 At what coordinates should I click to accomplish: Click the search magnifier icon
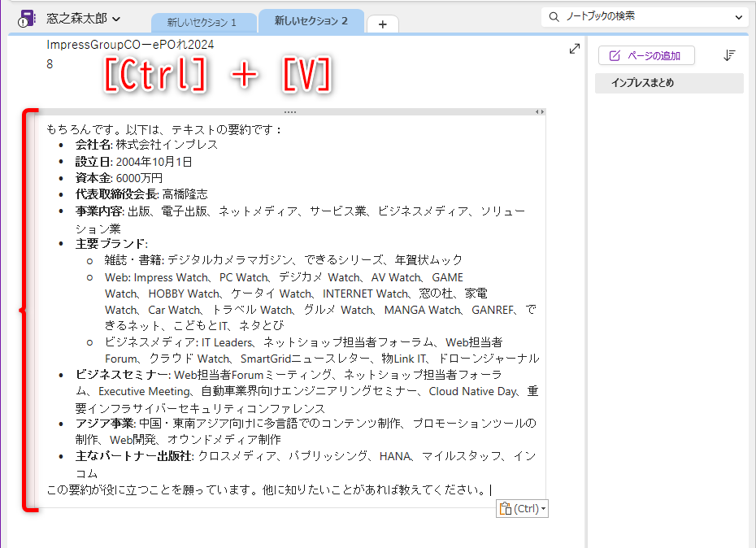click(553, 16)
